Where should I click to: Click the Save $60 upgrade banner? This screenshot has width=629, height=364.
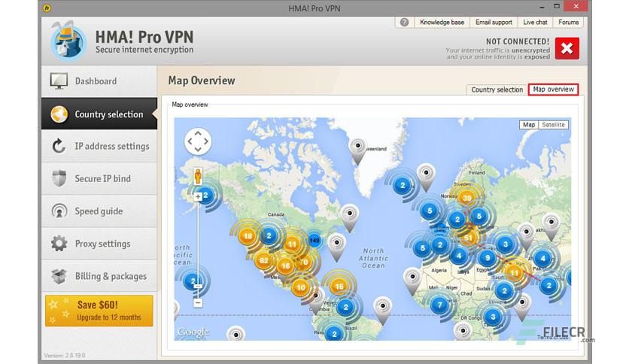pyautogui.click(x=99, y=311)
